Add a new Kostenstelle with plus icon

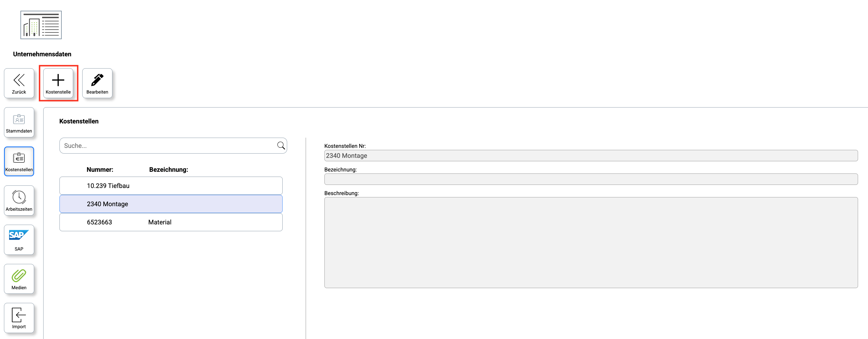pos(58,83)
